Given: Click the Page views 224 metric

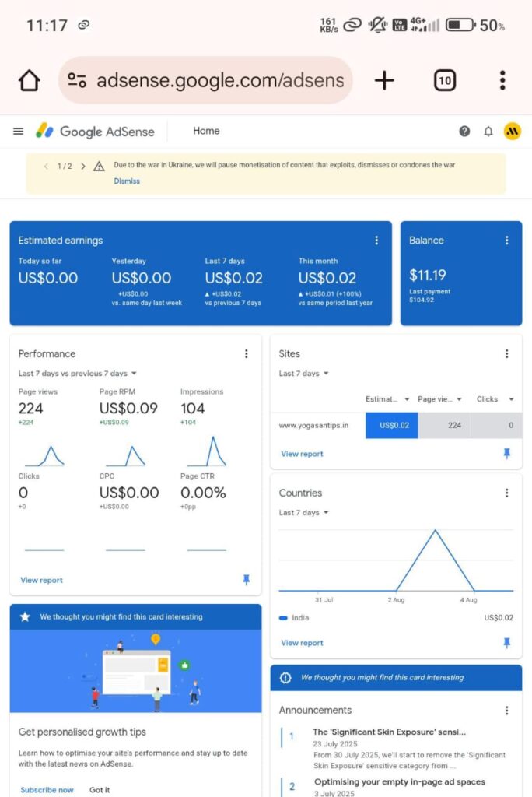Looking at the screenshot, I should [38, 406].
